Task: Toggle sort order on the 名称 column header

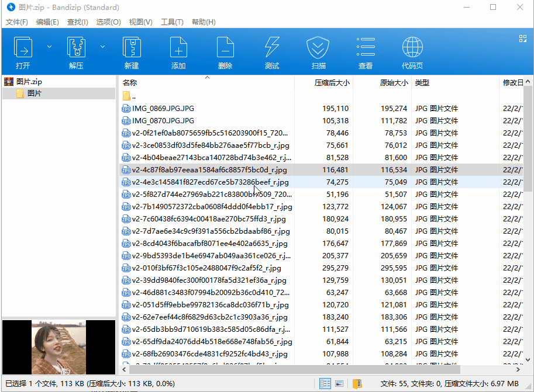Action: pos(130,82)
